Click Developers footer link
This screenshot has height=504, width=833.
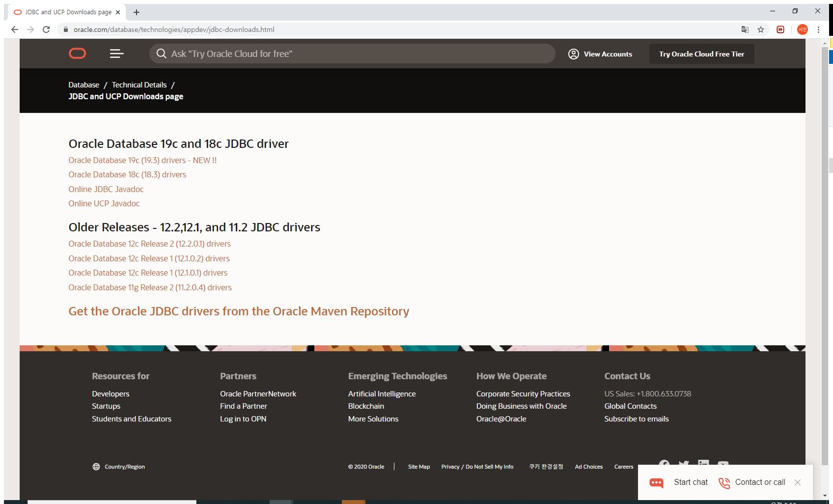111,394
